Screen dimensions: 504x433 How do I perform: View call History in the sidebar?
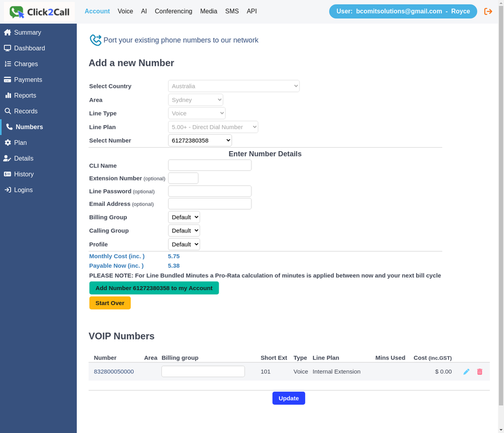(x=25, y=174)
